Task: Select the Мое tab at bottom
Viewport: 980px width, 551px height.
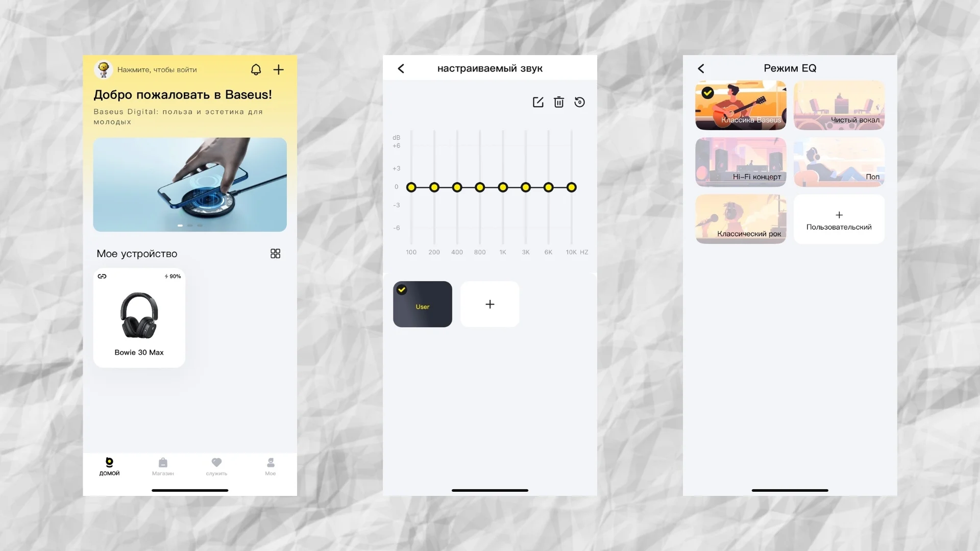Action: [x=271, y=466]
